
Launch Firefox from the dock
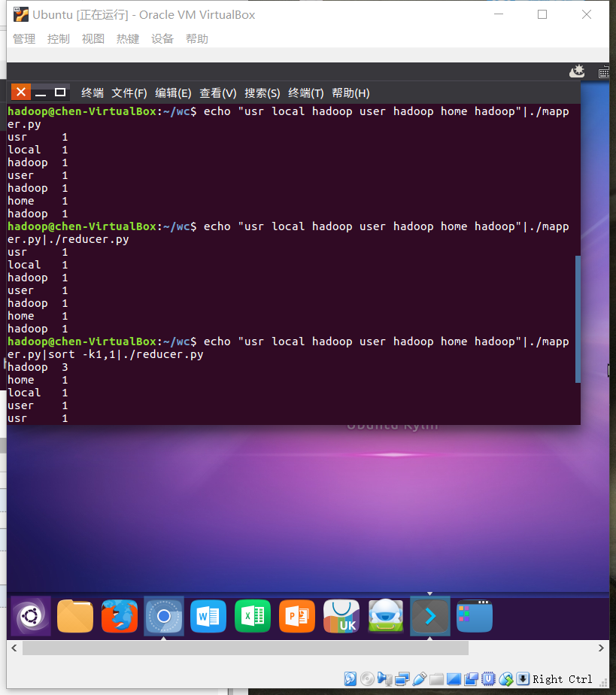(x=120, y=616)
